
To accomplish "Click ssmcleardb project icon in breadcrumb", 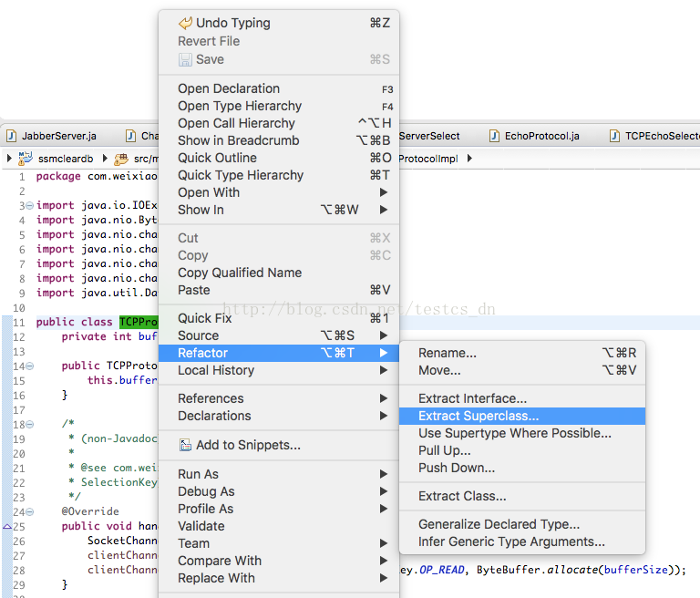I will click(25, 158).
